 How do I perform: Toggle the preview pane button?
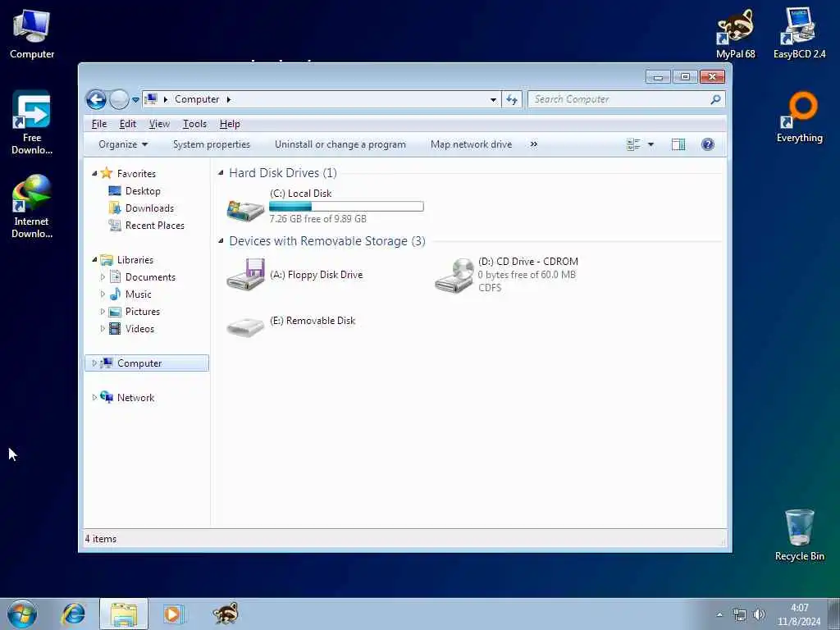tap(678, 144)
